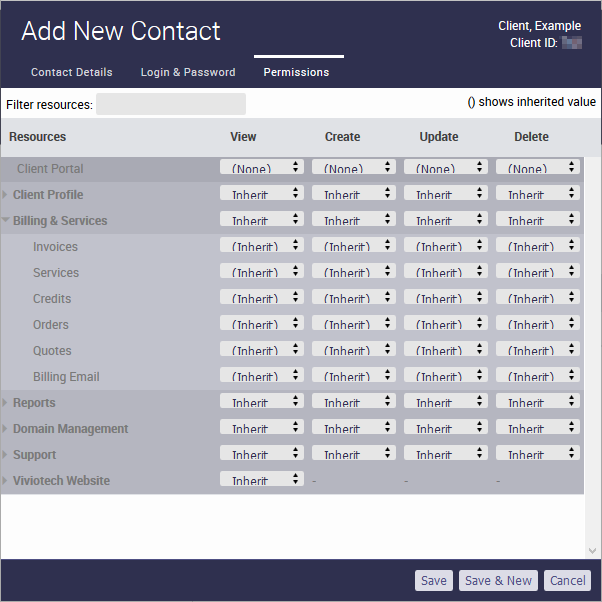This screenshot has height=602, width=602.
Task: Open Client Profile Delete permission dropdown
Action: (x=538, y=193)
